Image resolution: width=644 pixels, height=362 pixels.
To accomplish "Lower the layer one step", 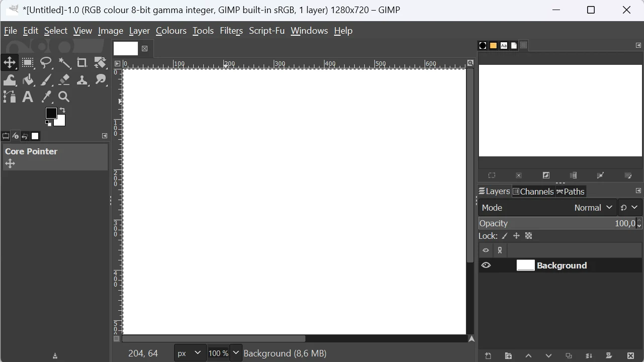I will tap(548, 356).
